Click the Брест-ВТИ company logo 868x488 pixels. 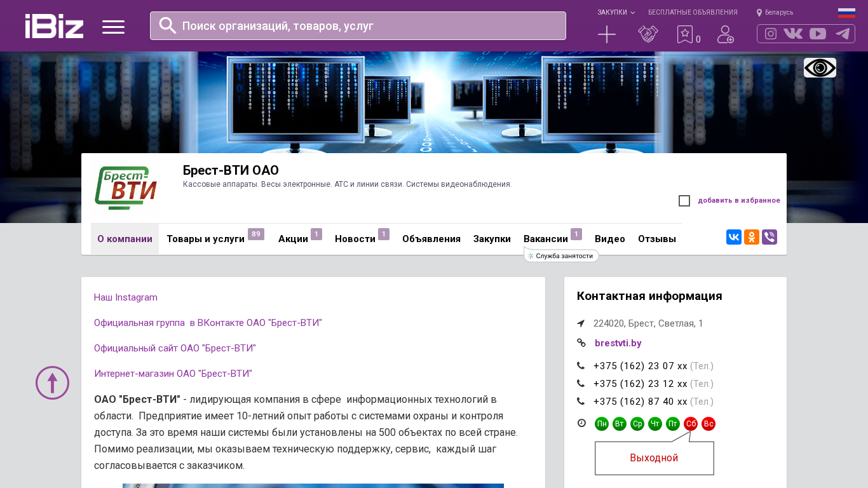[x=125, y=188]
